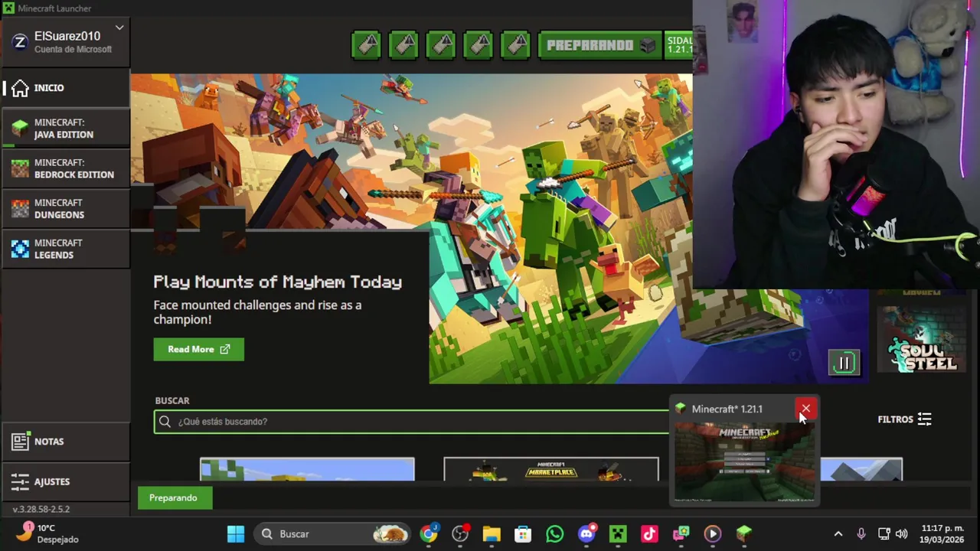Open the Windows Start menu

[236, 534]
